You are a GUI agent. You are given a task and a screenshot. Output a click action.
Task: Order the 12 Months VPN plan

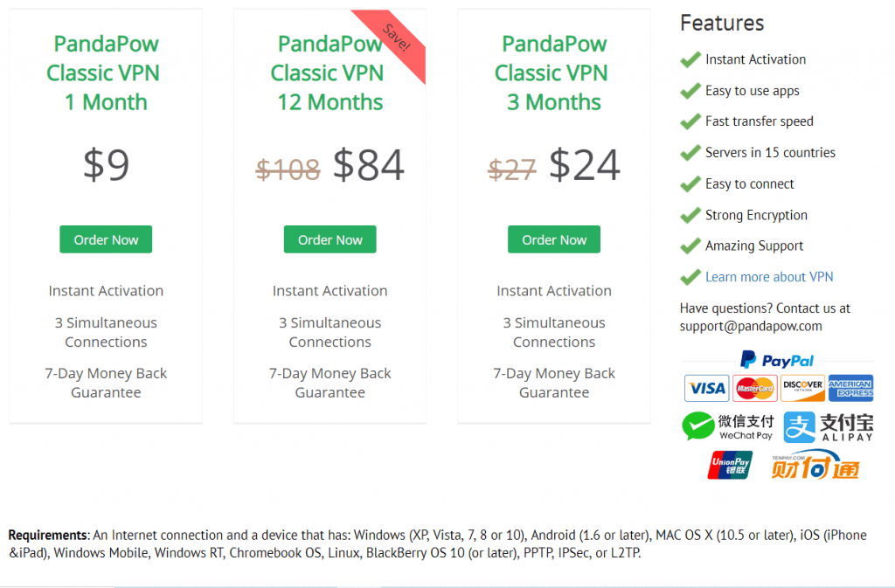330,239
